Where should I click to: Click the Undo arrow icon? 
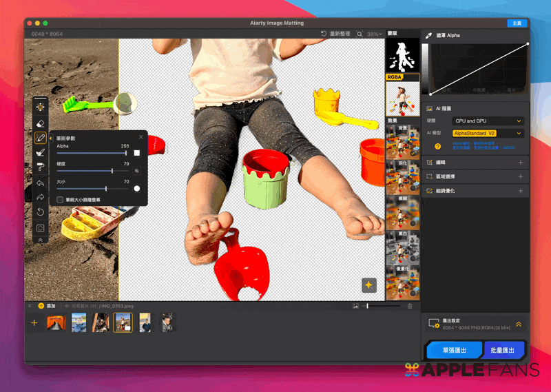point(41,183)
